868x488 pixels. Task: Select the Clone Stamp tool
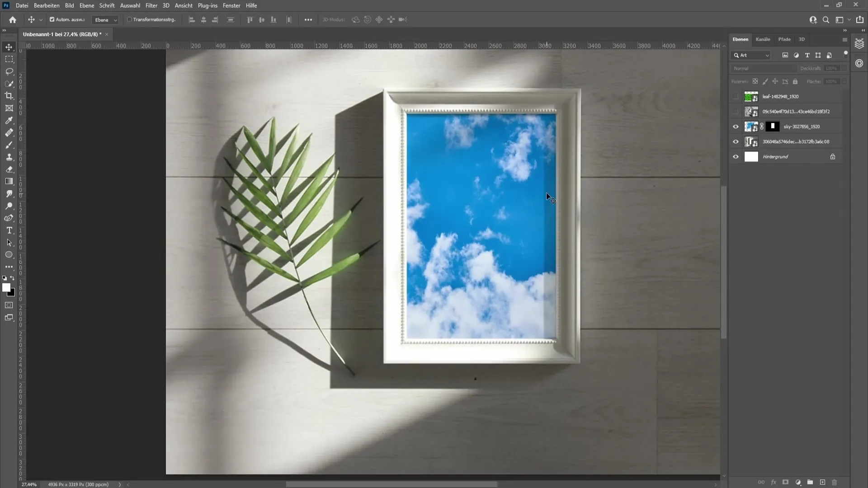pos(9,157)
